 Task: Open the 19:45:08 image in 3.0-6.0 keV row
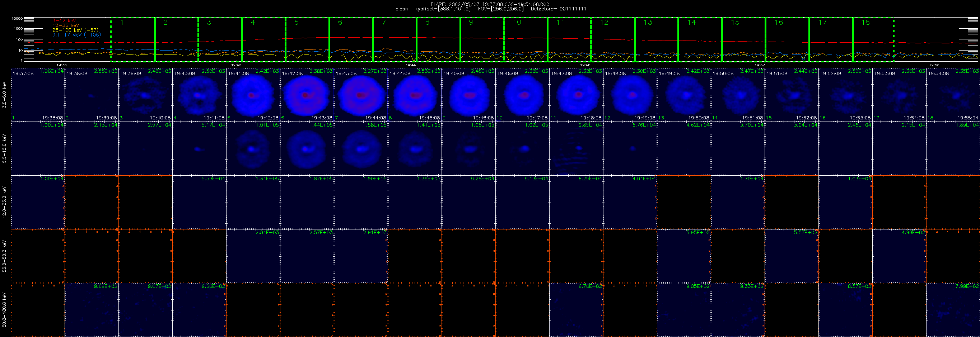(x=469, y=95)
